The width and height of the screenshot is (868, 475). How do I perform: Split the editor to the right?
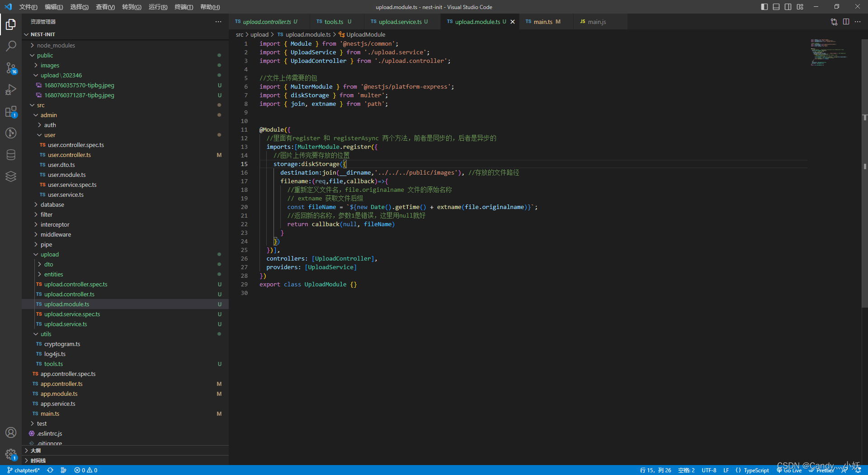click(846, 22)
